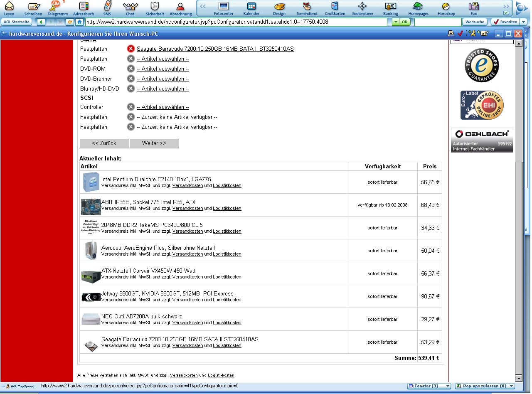Choose an article for SCSI Controller

(x=163, y=107)
